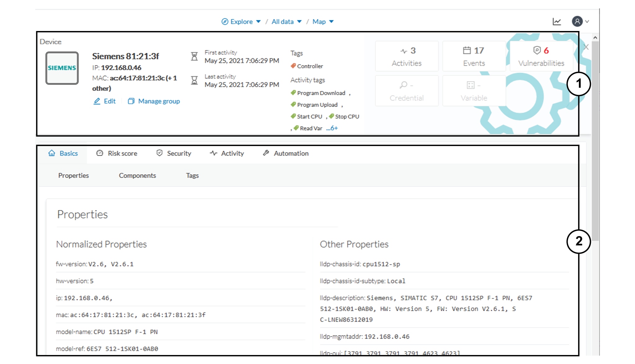Click model-ref value 6ES7 512-1SK01-0AB0
Viewport: 635px width, 364px height.
pyautogui.click(x=122, y=349)
